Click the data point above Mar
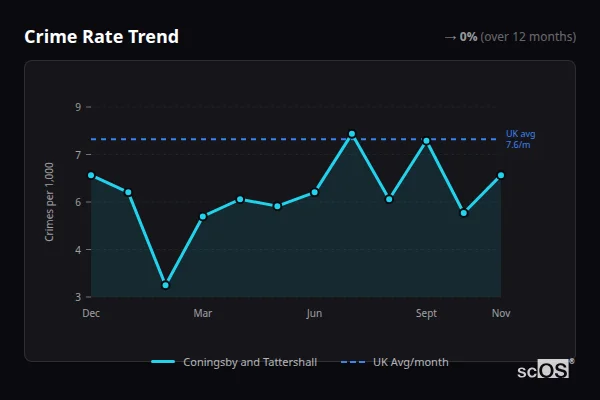The width and height of the screenshot is (600, 400). coord(203,216)
